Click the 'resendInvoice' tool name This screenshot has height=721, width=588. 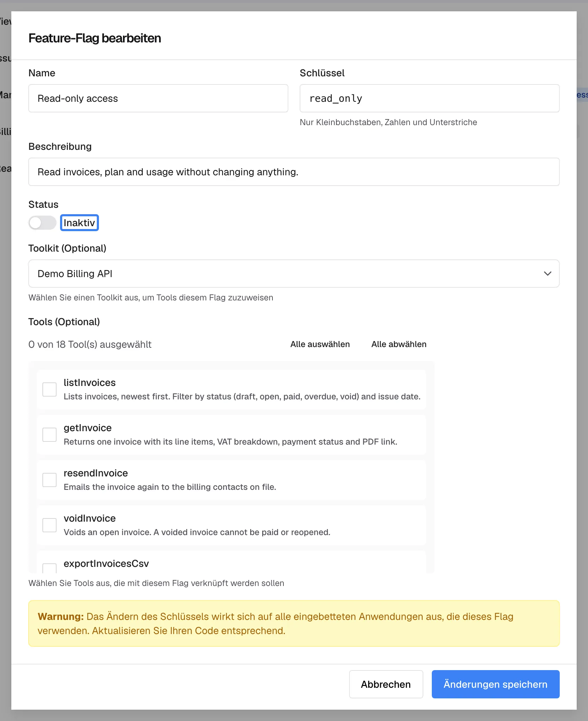coord(96,473)
